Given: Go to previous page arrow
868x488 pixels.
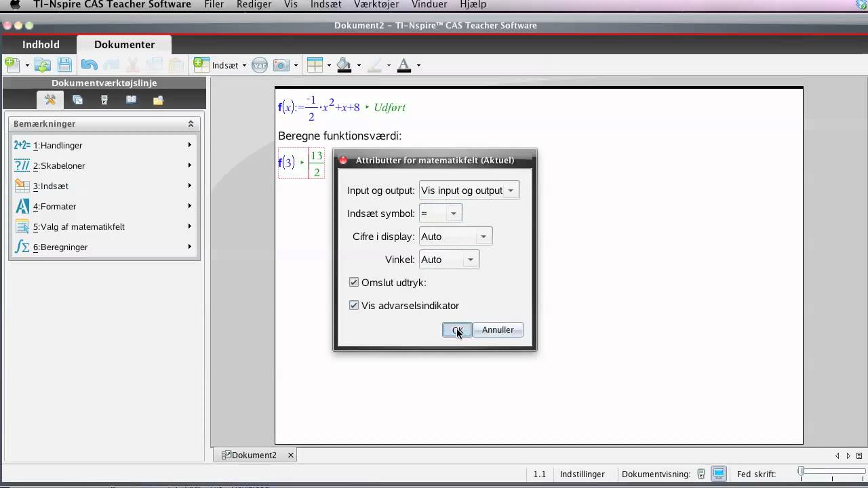Looking at the screenshot, I should point(837,455).
